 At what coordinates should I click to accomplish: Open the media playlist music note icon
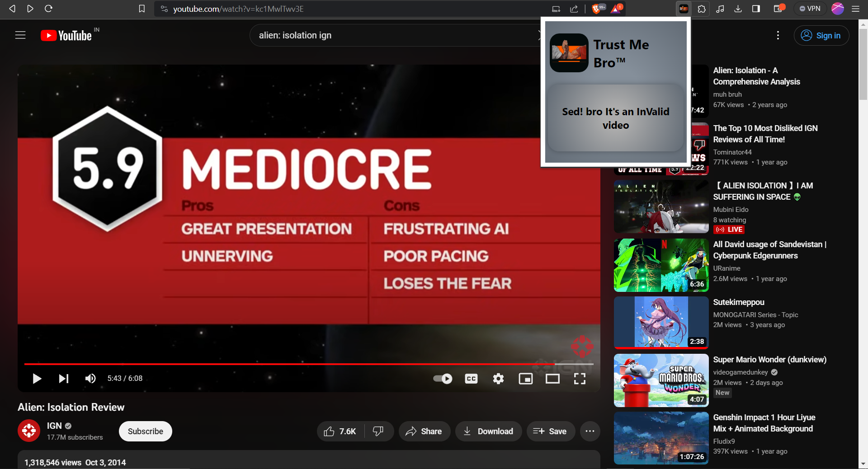(x=720, y=9)
